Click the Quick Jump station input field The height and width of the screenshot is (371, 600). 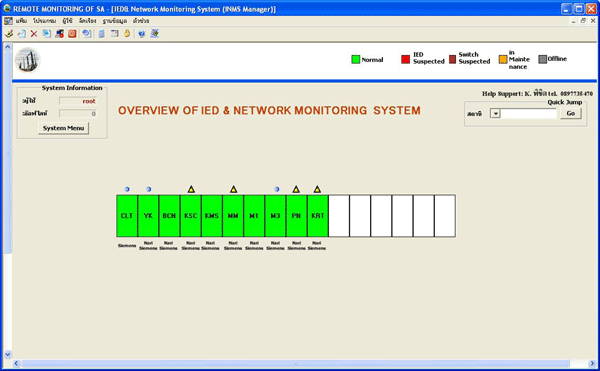[528, 113]
